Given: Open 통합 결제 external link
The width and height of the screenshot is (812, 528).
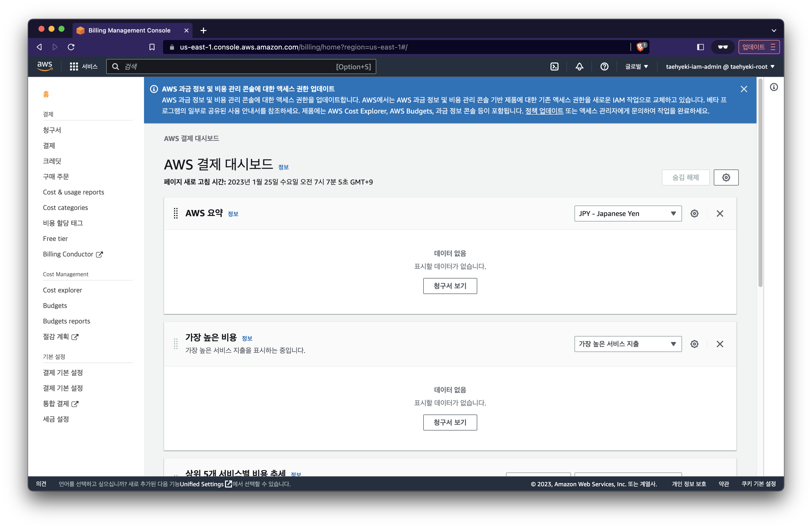Looking at the screenshot, I should coord(60,403).
